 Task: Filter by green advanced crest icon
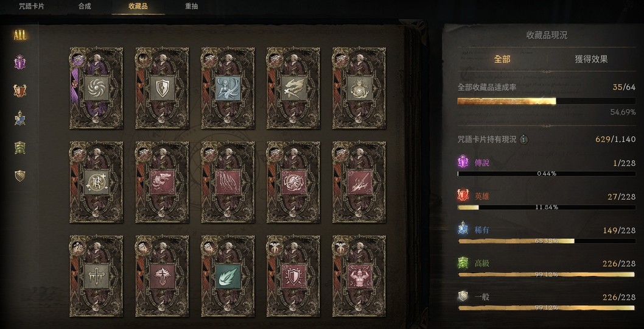point(19,147)
